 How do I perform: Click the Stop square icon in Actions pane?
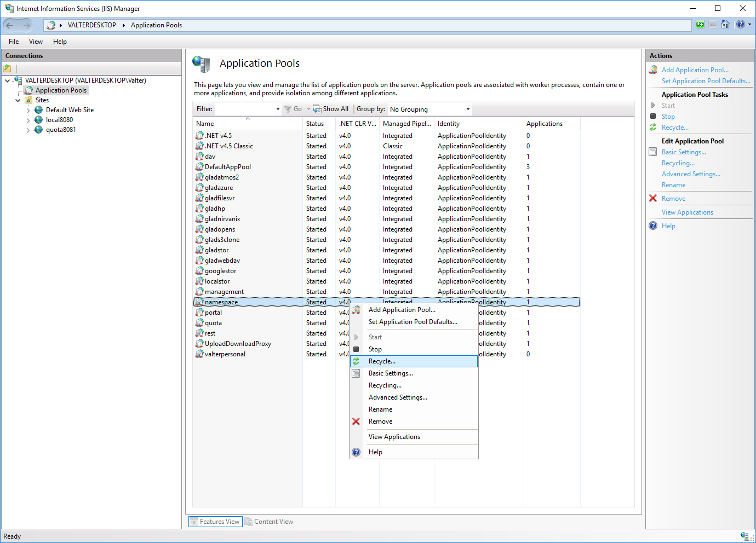click(653, 117)
